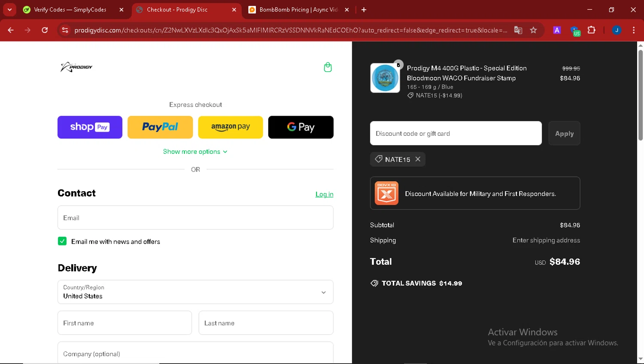Open the US-badged extension icon
Image resolution: width=644 pixels, height=364 pixels.
click(x=574, y=31)
